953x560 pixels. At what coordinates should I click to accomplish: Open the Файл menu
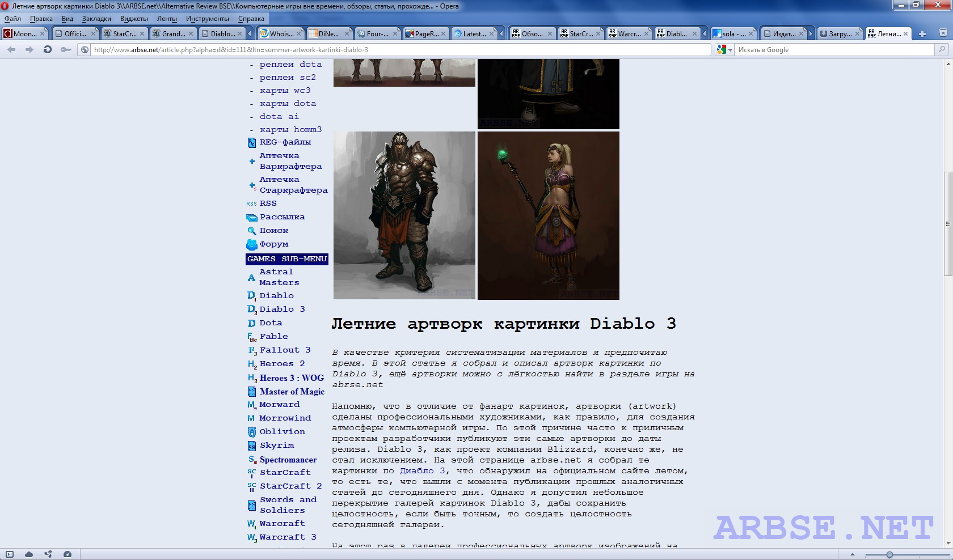click(12, 19)
